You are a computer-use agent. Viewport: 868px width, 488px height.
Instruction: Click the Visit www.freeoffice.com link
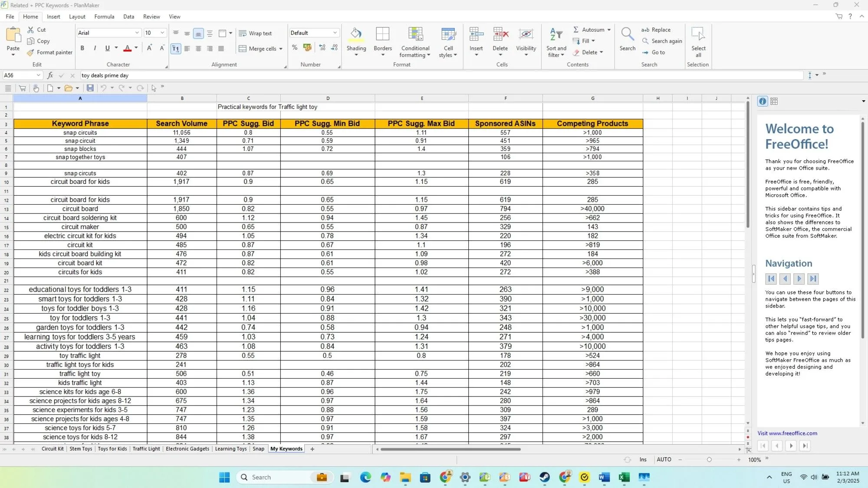point(787,433)
